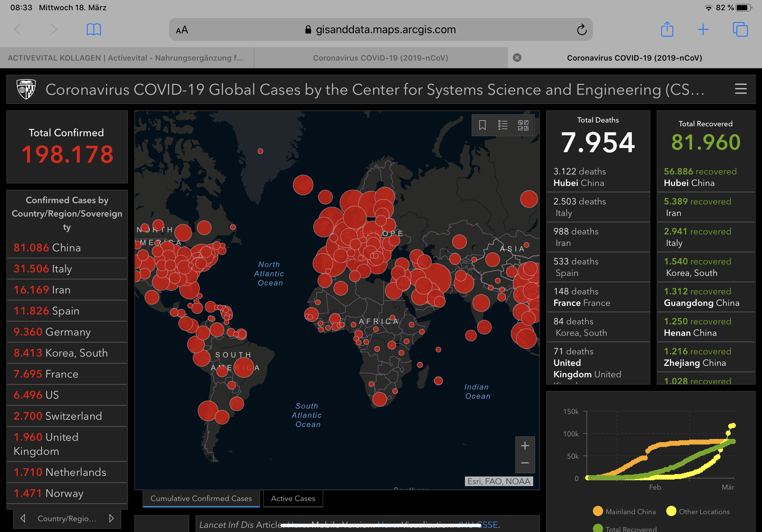Select Active Cases tab
The width and height of the screenshot is (762, 532).
[293, 498]
